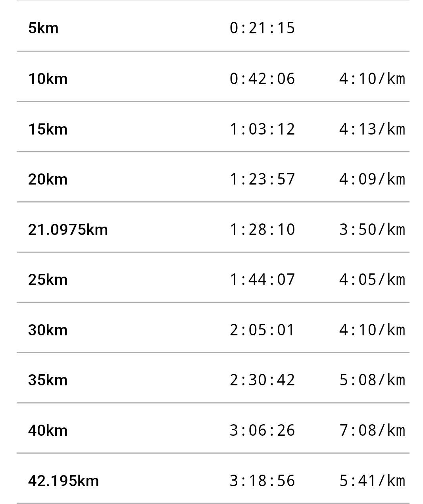The height and width of the screenshot is (504, 423).
Task: Click the 3:50/km pace value
Action: pyautogui.click(x=372, y=229)
